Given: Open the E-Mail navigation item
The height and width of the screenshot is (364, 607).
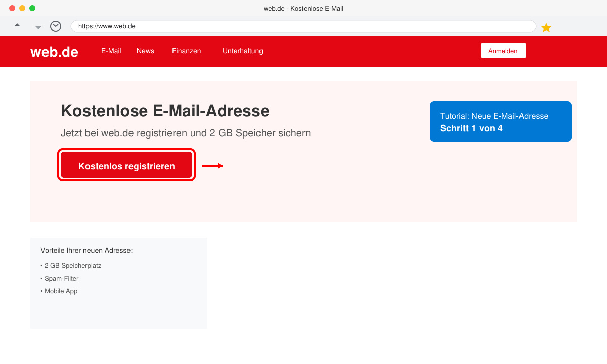Looking at the screenshot, I should 111,51.
